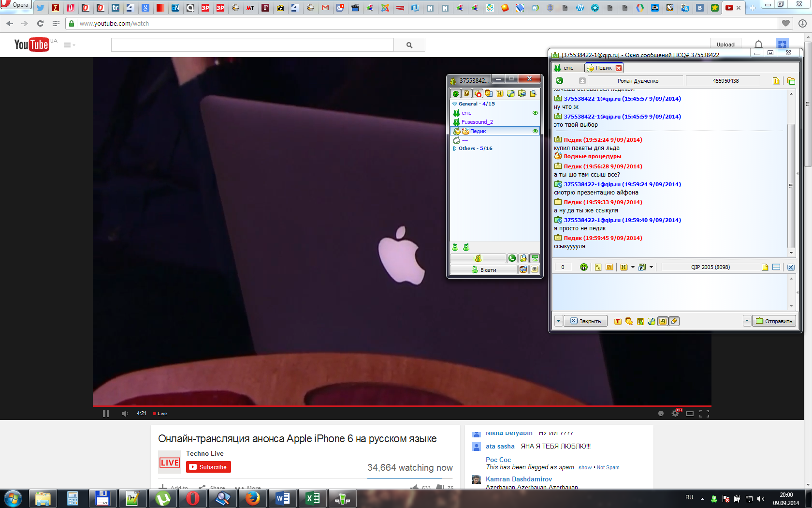Open dropdown arrow left of Отправить button
The height and width of the screenshot is (508, 812).
[747, 321]
